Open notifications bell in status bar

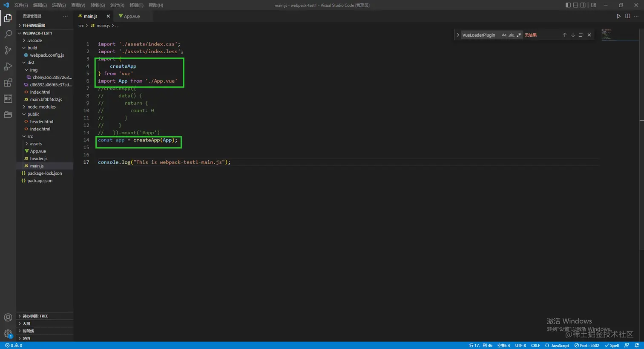point(636,346)
